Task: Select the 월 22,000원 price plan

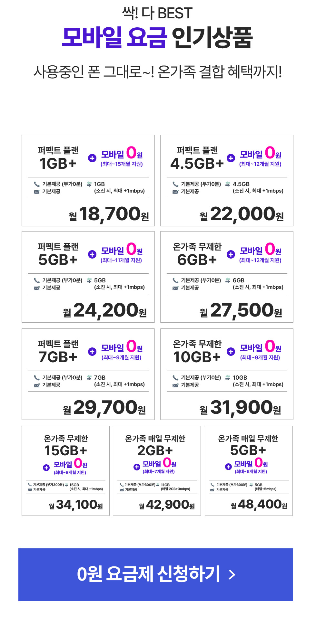Action: coord(227,181)
